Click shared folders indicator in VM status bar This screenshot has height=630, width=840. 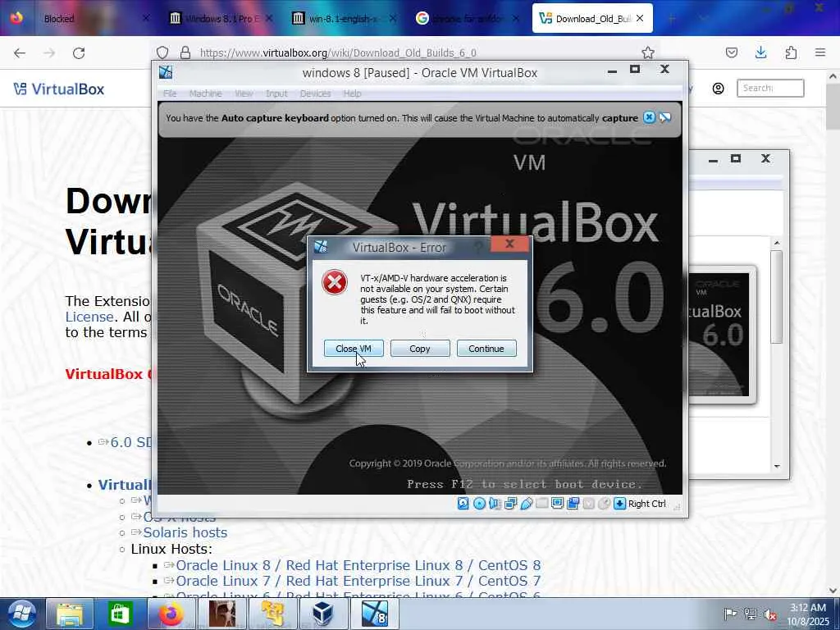[x=541, y=504]
